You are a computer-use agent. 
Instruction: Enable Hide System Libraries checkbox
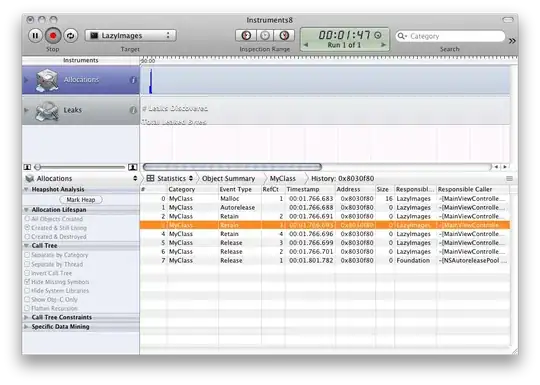[27, 291]
